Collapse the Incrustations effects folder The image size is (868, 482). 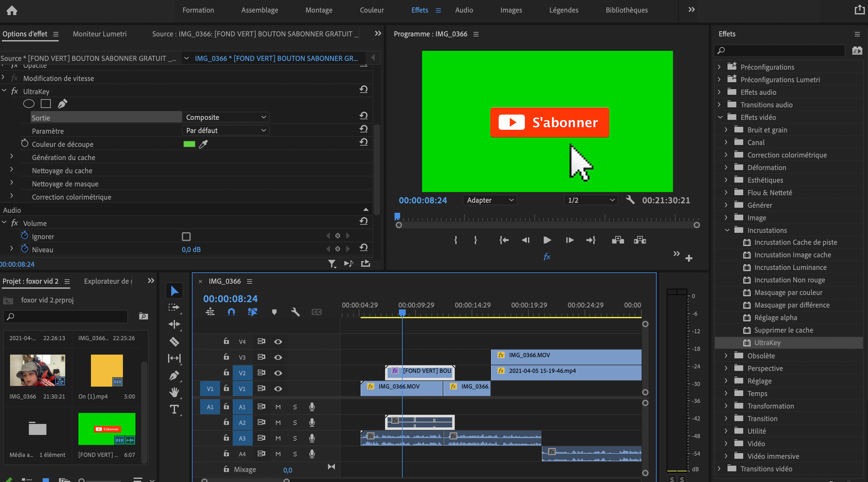click(727, 230)
